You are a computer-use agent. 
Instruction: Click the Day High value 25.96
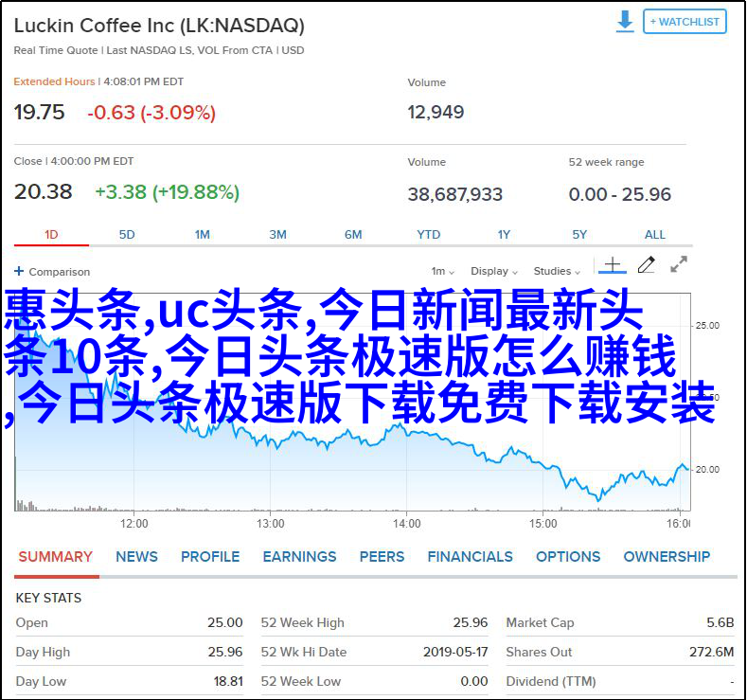225,652
